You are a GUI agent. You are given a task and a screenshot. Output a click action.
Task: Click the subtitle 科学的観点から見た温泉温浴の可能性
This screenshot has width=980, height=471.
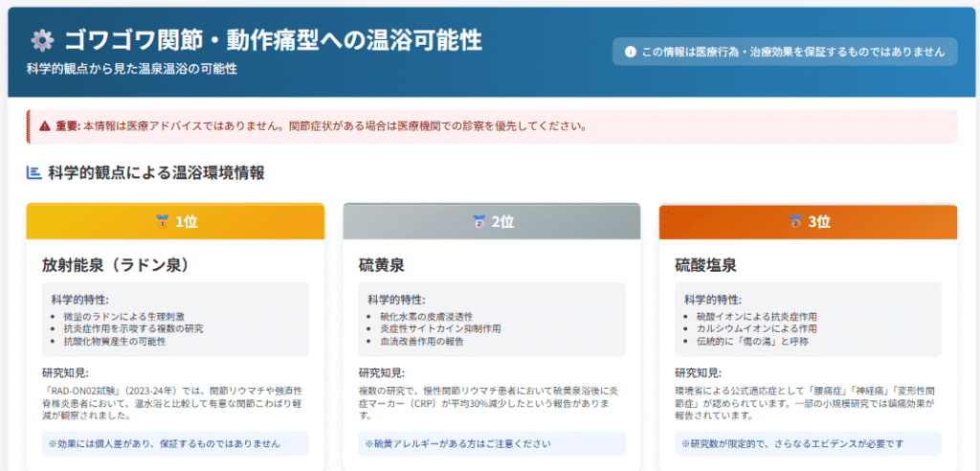(x=132, y=70)
